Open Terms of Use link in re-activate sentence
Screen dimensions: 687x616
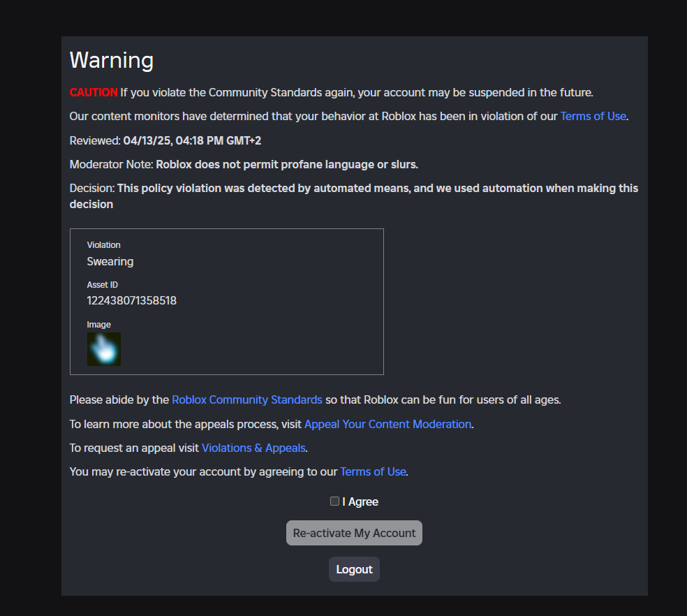373,471
